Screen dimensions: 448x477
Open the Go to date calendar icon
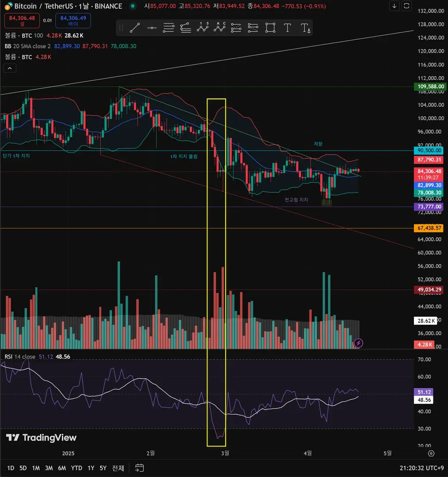click(139, 468)
